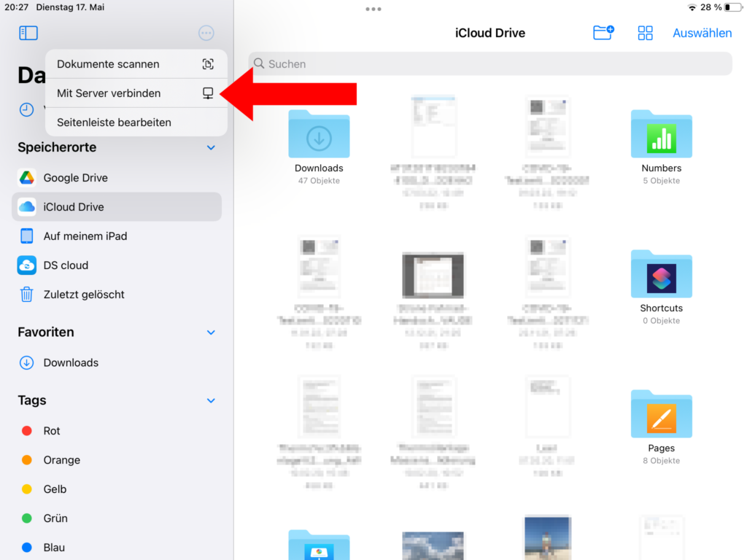Open the Keynote folder at the bottom

(319, 545)
